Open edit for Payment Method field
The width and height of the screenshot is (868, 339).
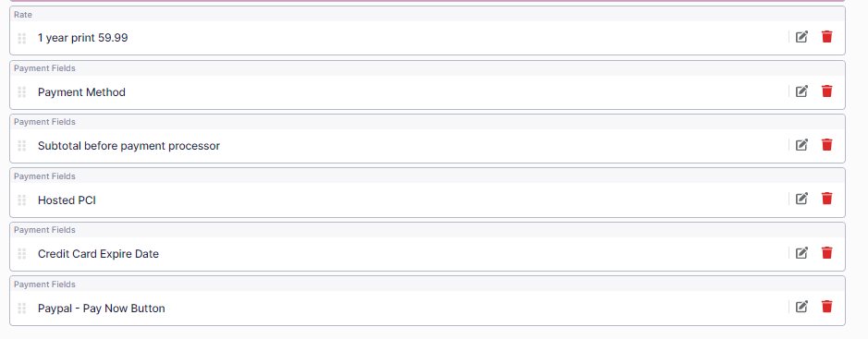click(x=801, y=91)
